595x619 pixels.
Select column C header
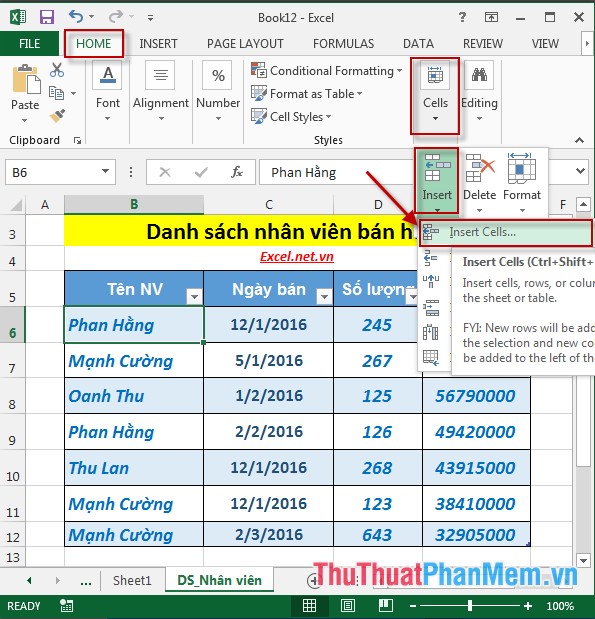[268, 204]
